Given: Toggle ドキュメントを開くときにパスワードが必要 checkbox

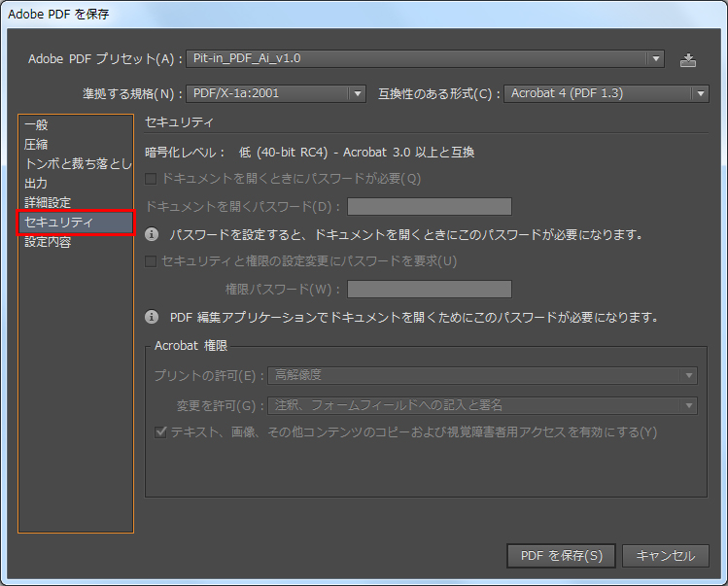Looking at the screenshot, I should [151, 179].
